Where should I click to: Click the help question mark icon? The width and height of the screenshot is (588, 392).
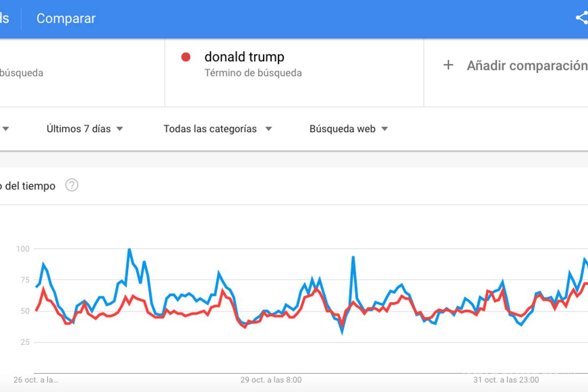(x=72, y=186)
